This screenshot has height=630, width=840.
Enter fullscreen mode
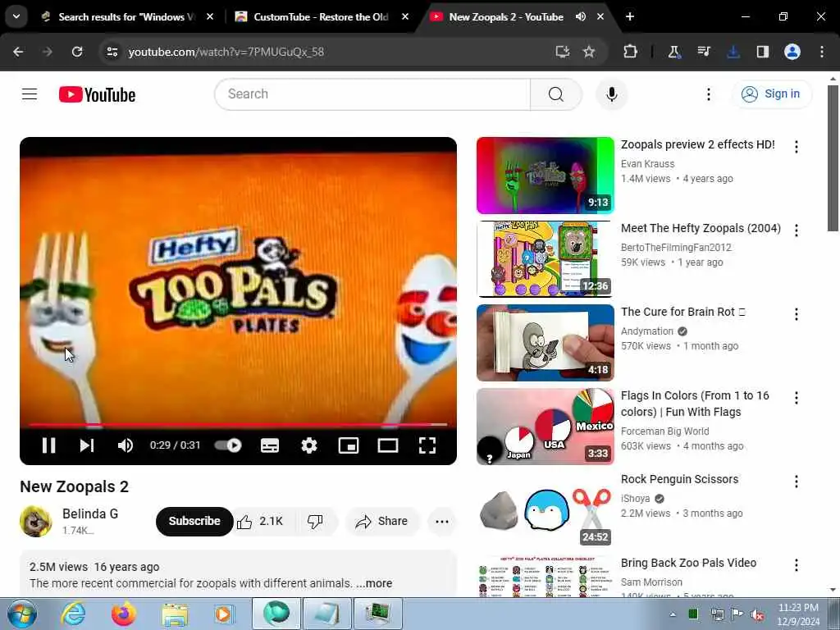427,445
